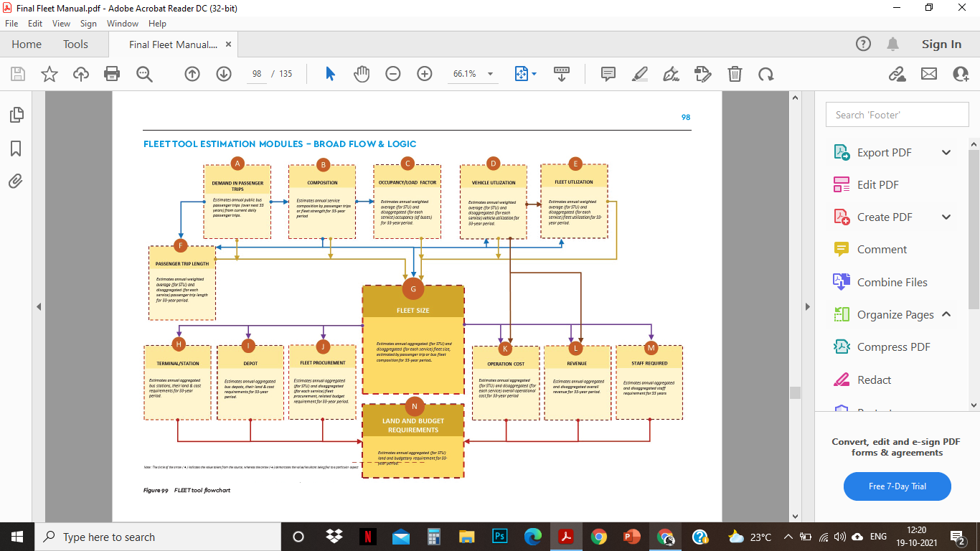
Task: Add a comment with sticky note icon
Action: pos(608,74)
